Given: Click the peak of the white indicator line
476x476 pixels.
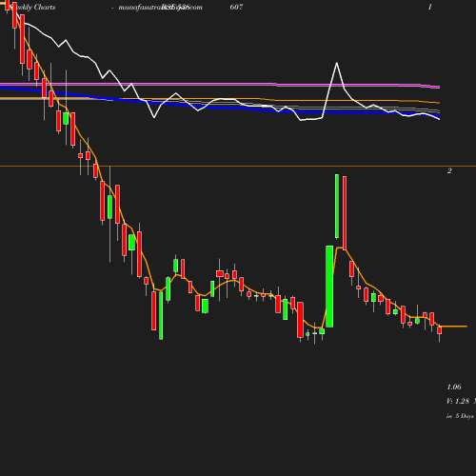Looking at the screenshot, I should (x=337, y=63).
